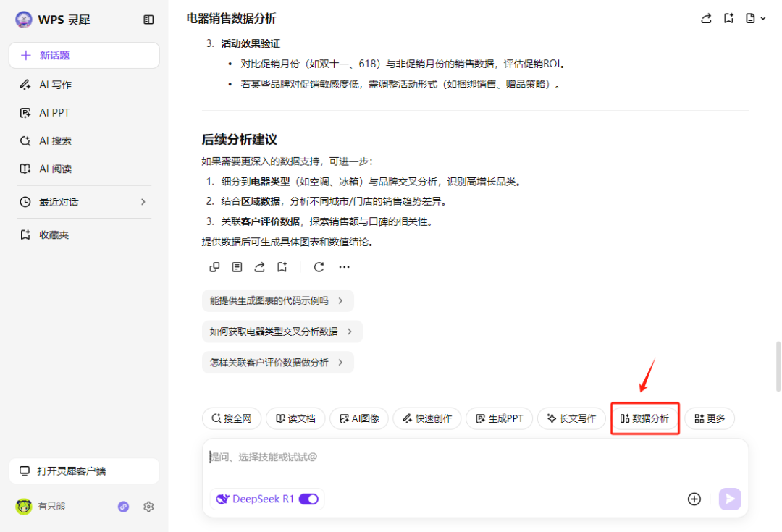Select suggestion 能提供生成图表的代码示例吗

click(x=278, y=300)
